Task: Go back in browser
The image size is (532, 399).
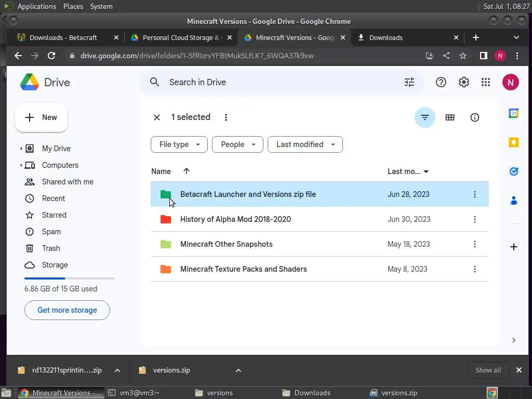Action: click(x=18, y=56)
